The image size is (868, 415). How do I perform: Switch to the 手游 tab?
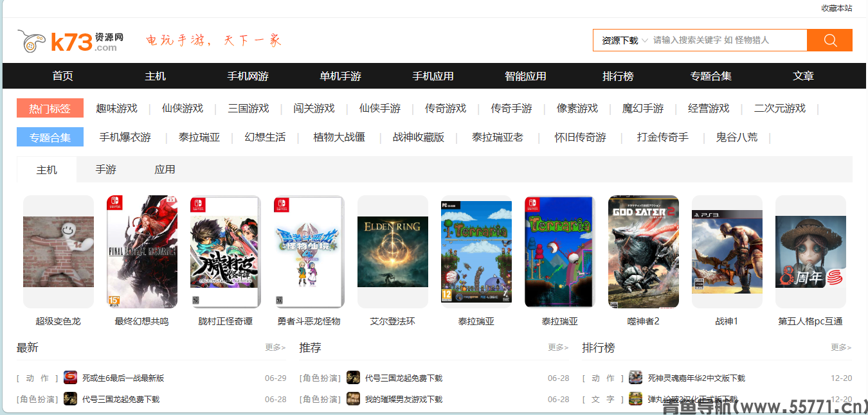[x=106, y=170]
